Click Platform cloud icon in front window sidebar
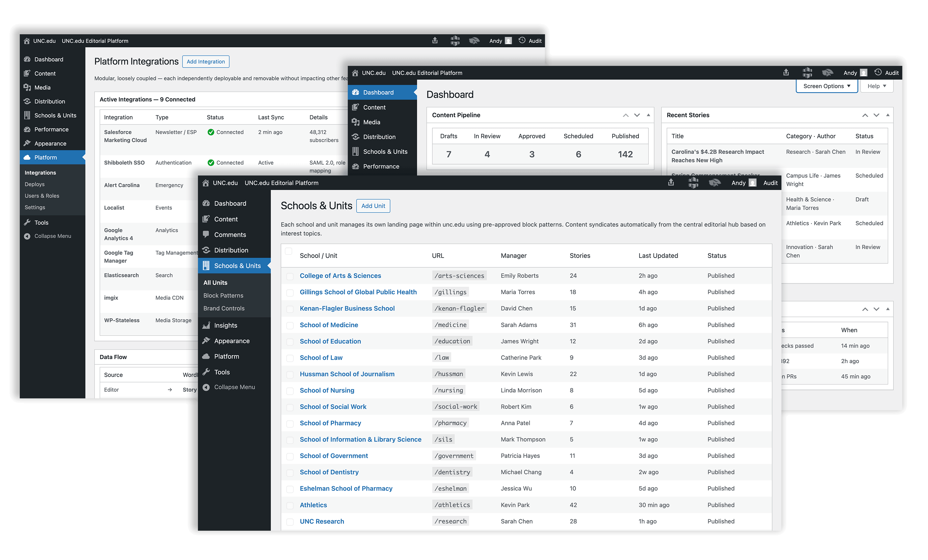928x560 pixels. 206,356
